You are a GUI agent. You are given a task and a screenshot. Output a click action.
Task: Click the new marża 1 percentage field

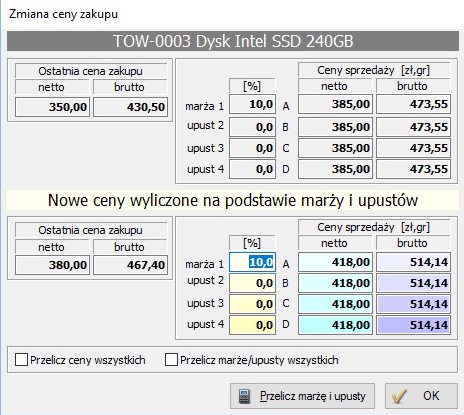click(x=252, y=262)
